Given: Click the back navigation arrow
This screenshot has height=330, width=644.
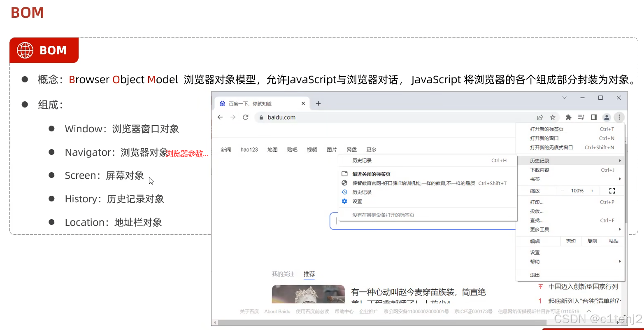Looking at the screenshot, I should (220, 117).
